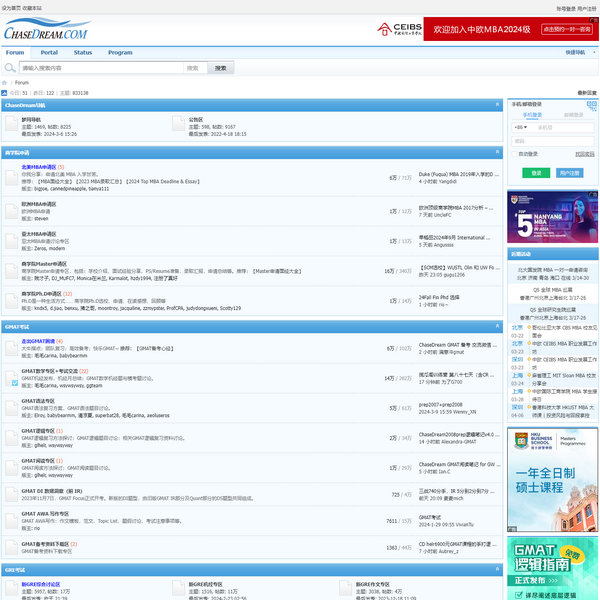Click the 用户注册 button
The height and width of the screenshot is (600, 600).
click(569, 173)
